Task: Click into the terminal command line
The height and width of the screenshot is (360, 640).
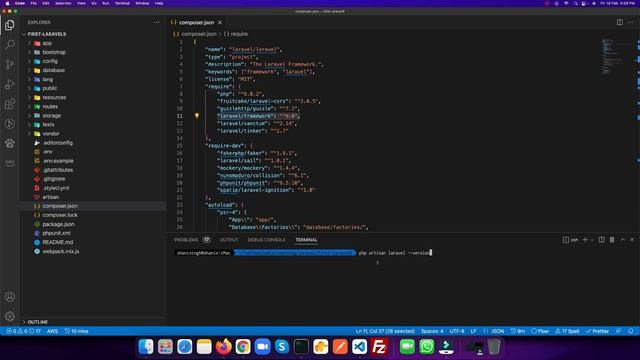Action: 394,253
